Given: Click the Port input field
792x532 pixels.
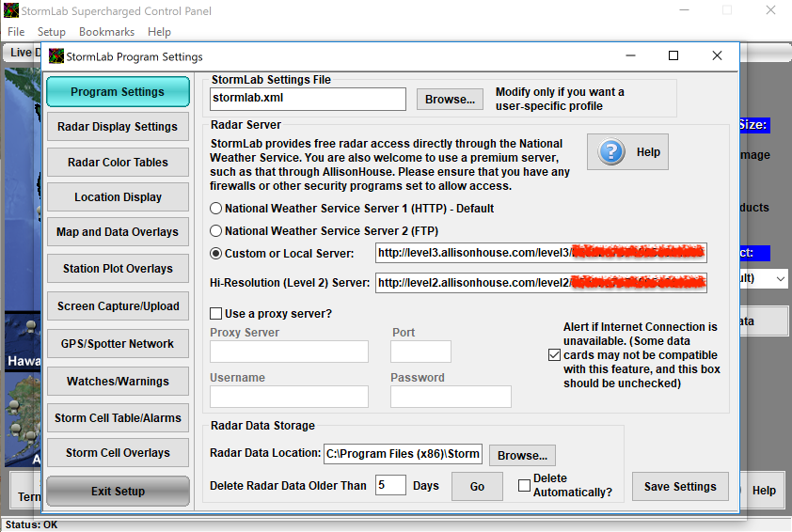Looking at the screenshot, I should point(420,352).
